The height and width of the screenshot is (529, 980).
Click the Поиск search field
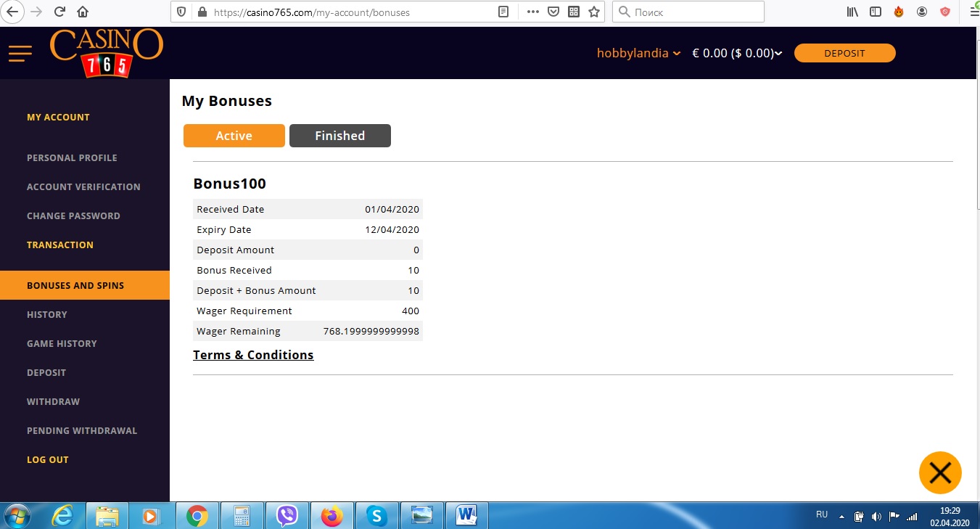coord(688,12)
